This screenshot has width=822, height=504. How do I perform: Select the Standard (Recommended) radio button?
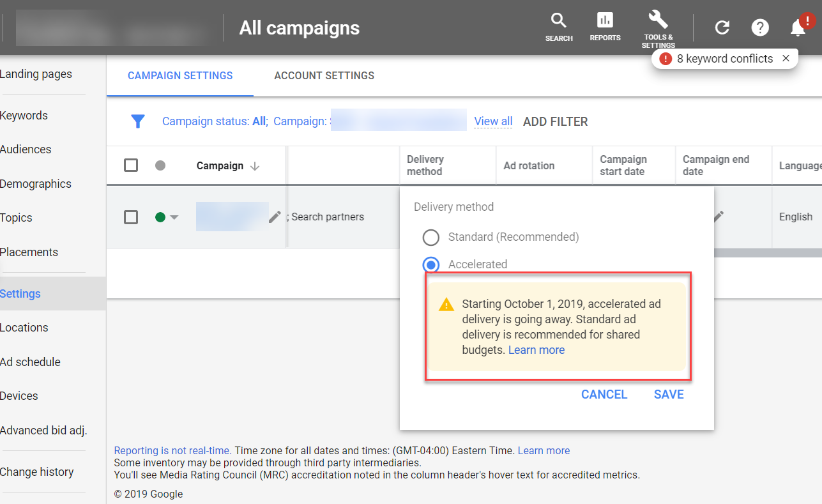point(431,238)
